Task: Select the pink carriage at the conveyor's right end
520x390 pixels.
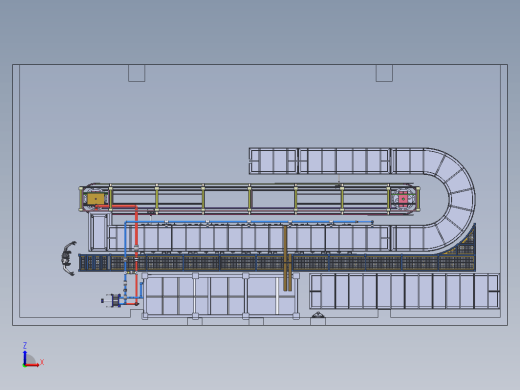Action: click(403, 199)
